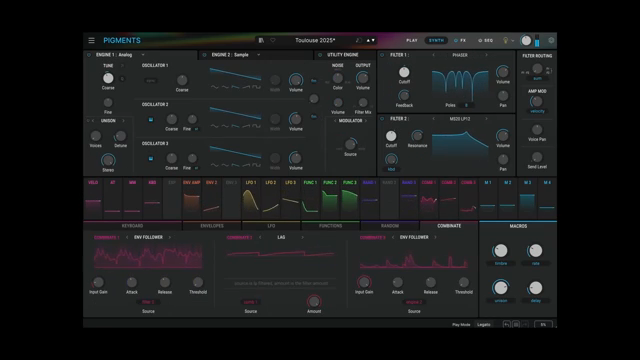The height and width of the screenshot is (360, 640).
Task: Adjust the timbre macro knob
Action: tap(500, 251)
